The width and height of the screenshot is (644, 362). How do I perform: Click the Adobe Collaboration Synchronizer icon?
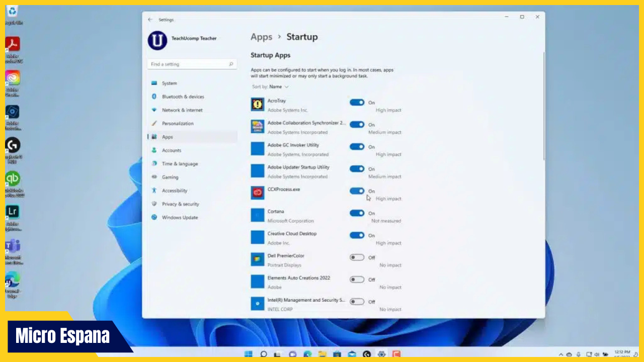258,127
